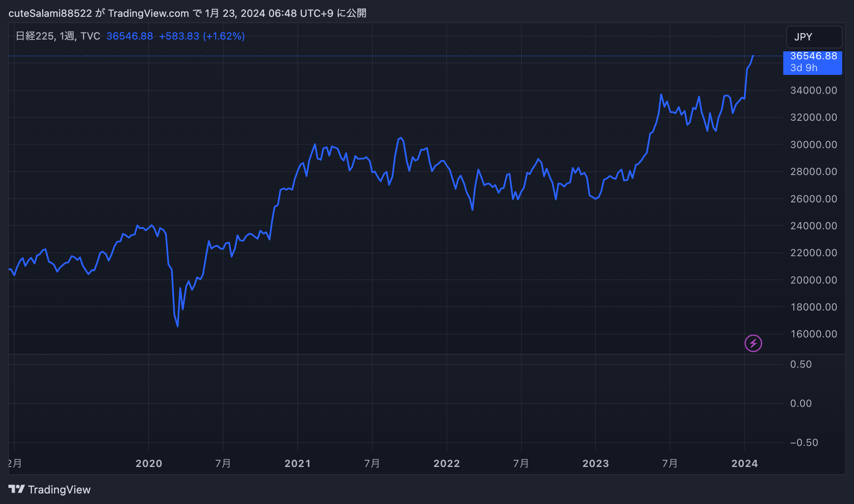Click the 3d 9h countdown label

pos(803,68)
